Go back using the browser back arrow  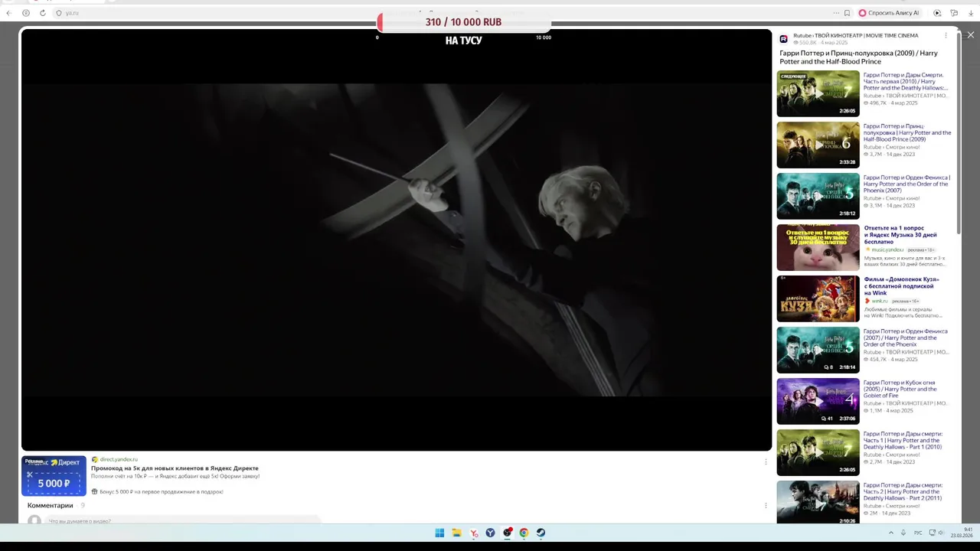(x=8, y=13)
